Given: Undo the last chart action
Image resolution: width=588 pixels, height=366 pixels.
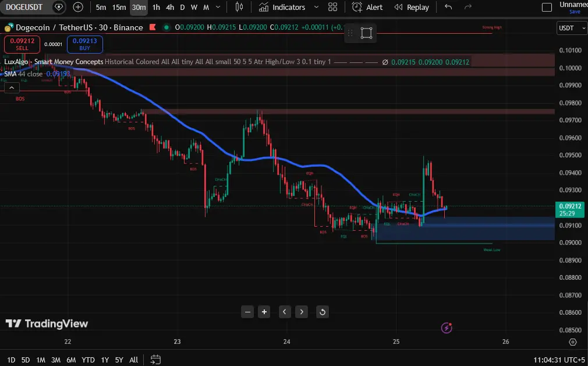Looking at the screenshot, I should point(448,7).
